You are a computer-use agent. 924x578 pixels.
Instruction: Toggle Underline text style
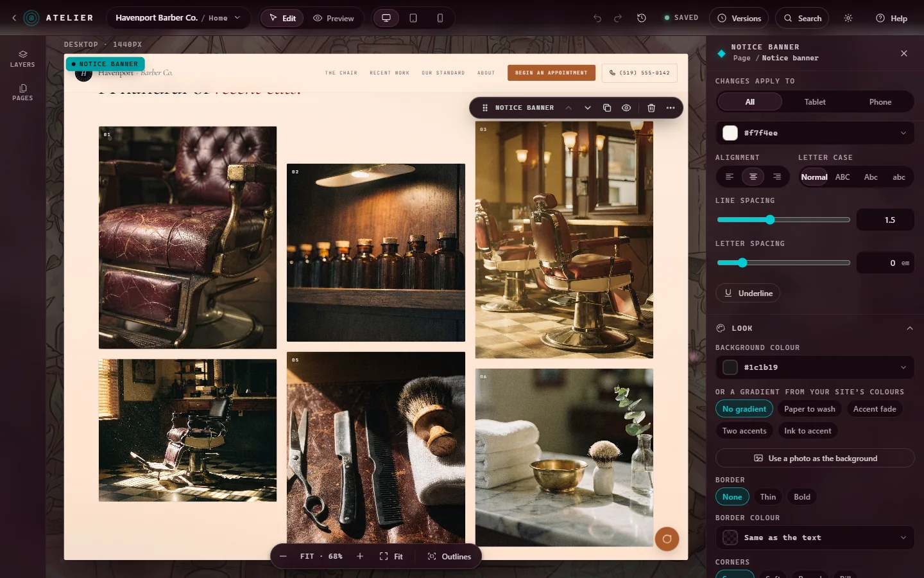point(748,293)
